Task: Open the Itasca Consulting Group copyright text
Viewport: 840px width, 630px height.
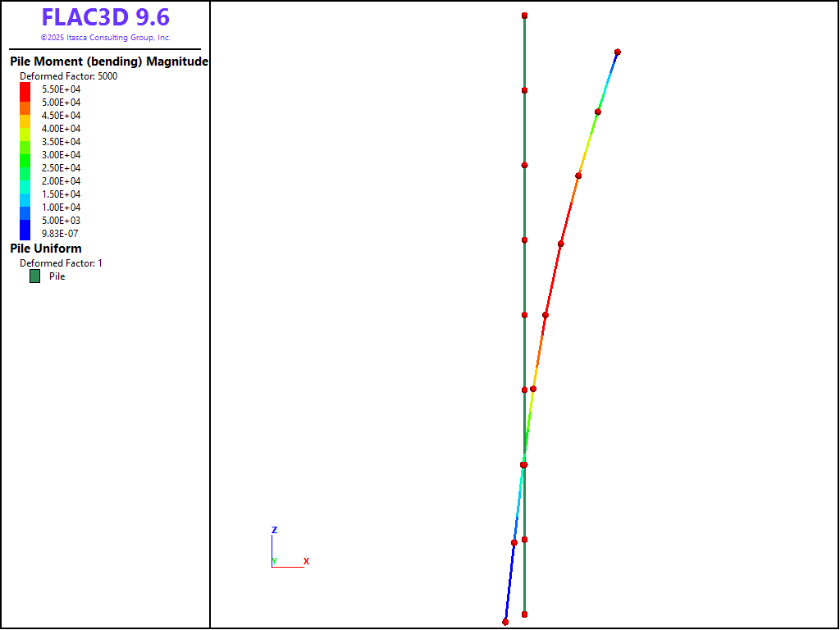Action: click(x=105, y=38)
